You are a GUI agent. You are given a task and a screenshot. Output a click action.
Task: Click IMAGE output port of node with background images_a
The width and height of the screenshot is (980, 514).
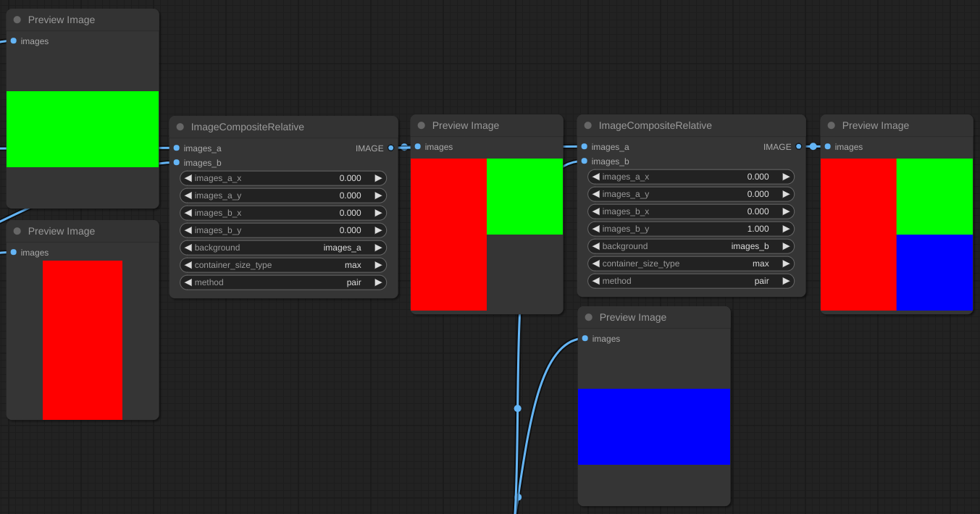pos(390,148)
